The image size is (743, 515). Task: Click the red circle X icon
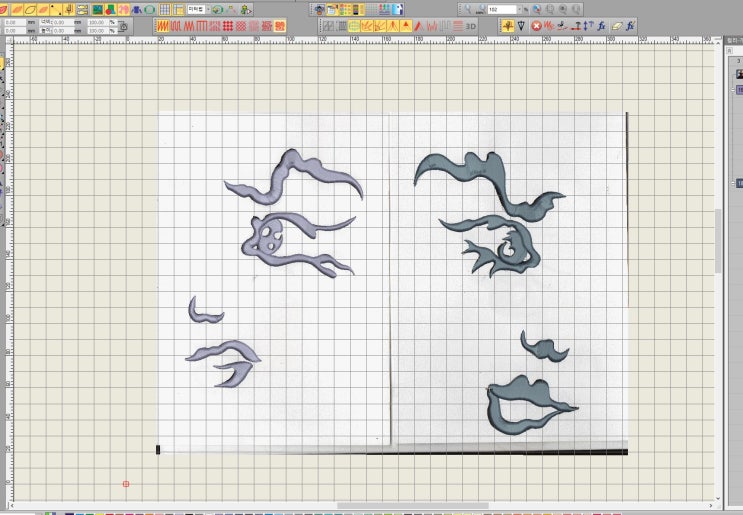[x=536, y=26]
